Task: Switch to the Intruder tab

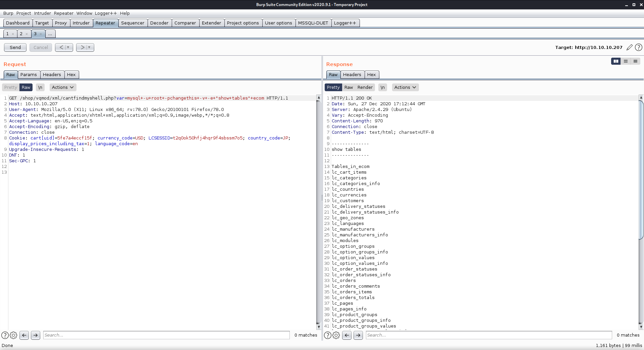Action: point(81,23)
